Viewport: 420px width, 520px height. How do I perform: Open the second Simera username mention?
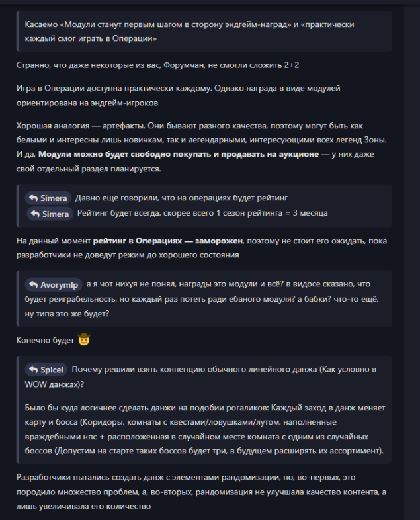[56, 214]
